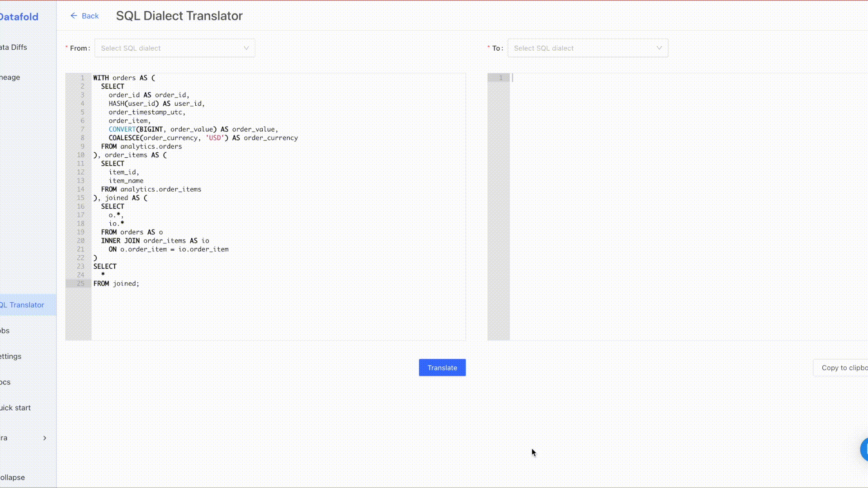Open Jobs sidebar item
The width and height of the screenshot is (868, 488).
(5, 331)
